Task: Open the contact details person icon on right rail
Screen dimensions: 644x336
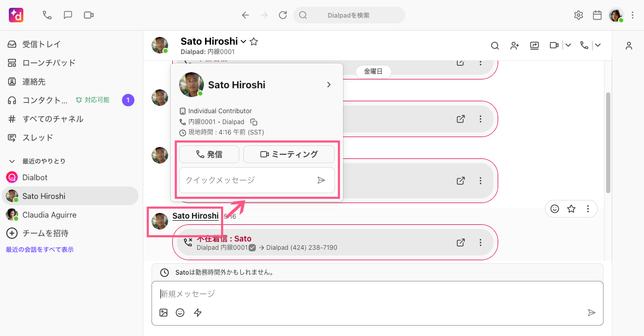Action: tap(629, 46)
